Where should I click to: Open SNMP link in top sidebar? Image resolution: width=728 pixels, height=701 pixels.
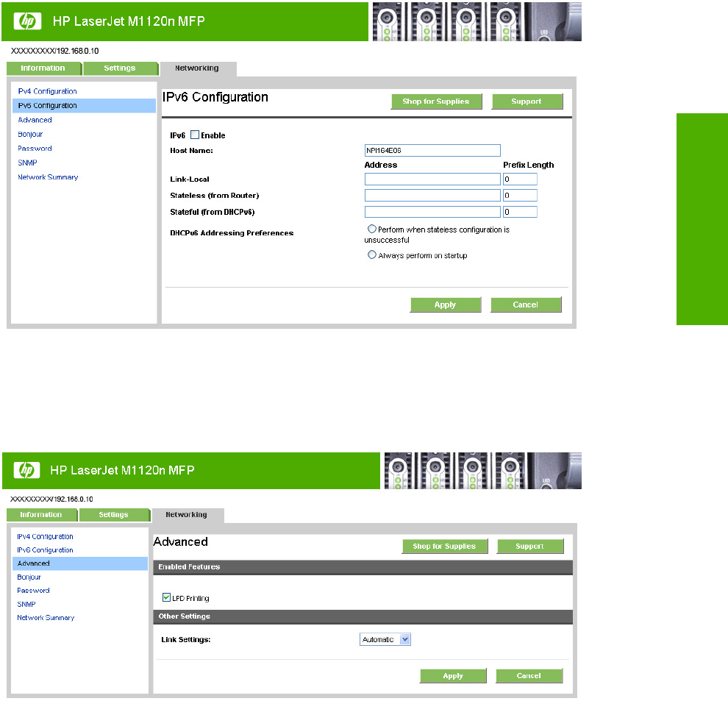tap(27, 163)
